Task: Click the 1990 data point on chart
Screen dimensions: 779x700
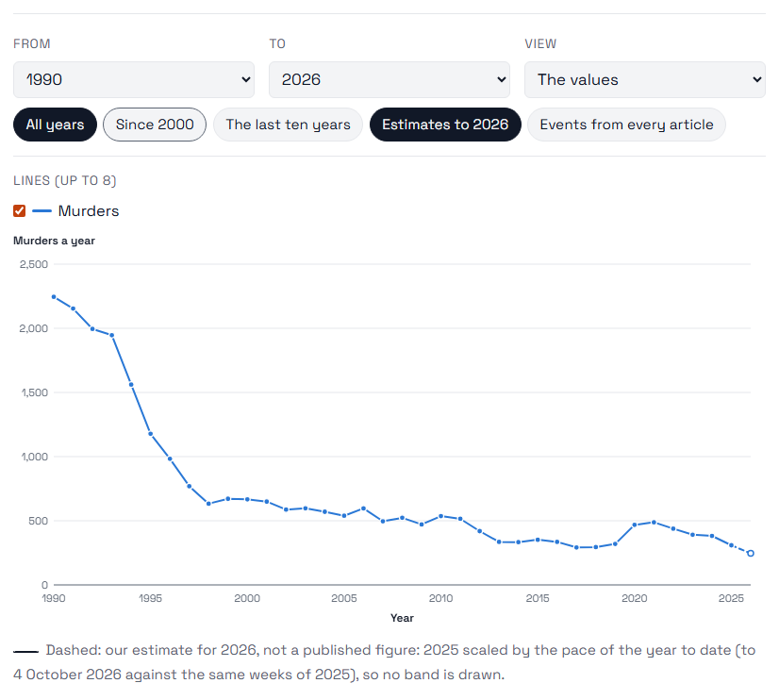Action: 54,296
